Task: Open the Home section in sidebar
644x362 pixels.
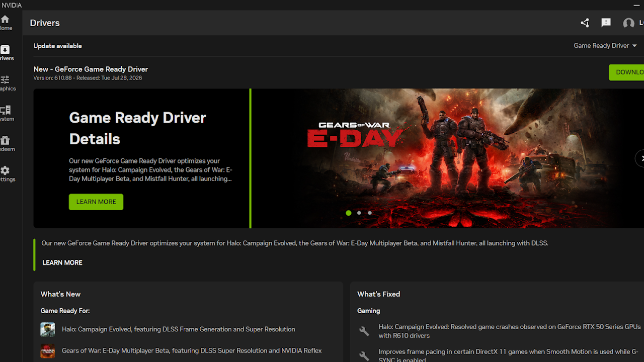Action: pos(5,23)
